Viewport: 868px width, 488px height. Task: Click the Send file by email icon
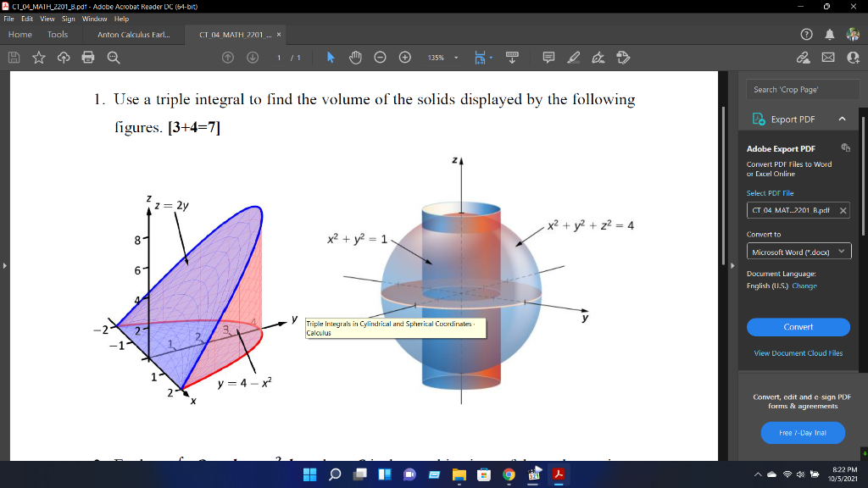[x=828, y=58]
